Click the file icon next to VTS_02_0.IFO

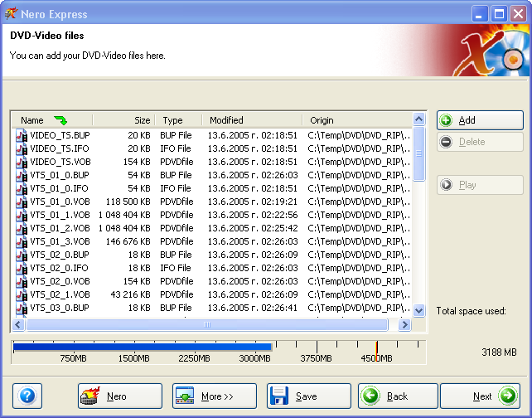tap(22, 268)
